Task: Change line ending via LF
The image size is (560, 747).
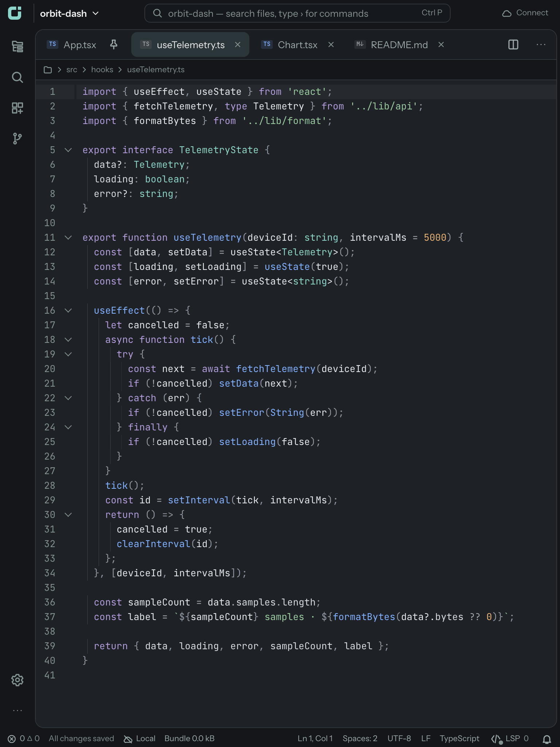Action: (x=426, y=739)
